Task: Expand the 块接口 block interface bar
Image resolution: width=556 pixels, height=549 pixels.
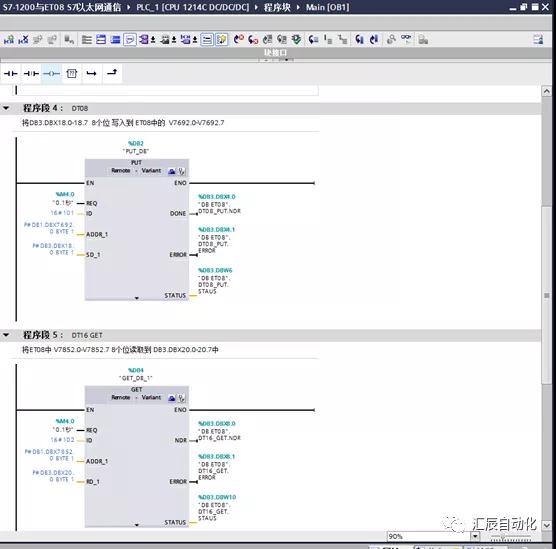Action: click(x=276, y=52)
